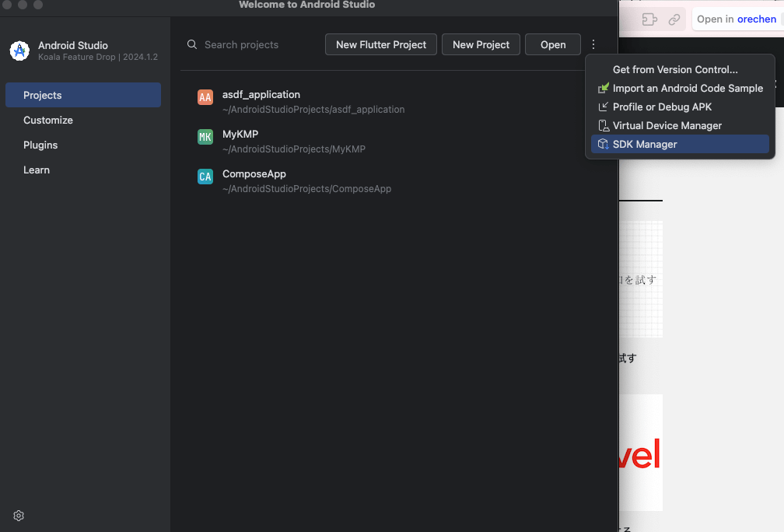Click the ~/AndroidStudioProjects/MyKMP path text
This screenshot has width=784, height=532.
(294, 149)
